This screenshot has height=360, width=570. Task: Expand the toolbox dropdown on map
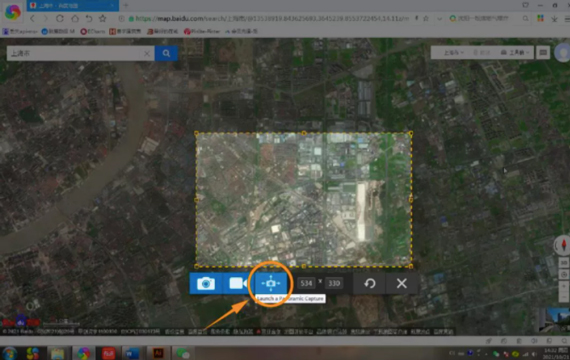(x=515, y=53)
